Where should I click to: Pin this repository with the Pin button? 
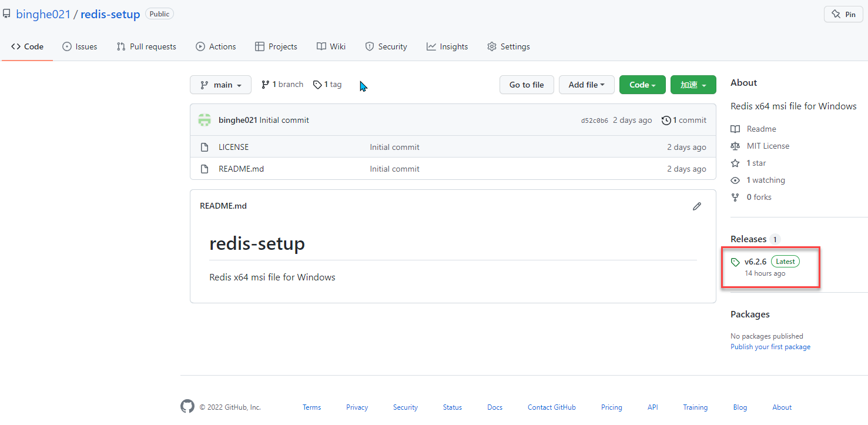click(x=843, y=15)
